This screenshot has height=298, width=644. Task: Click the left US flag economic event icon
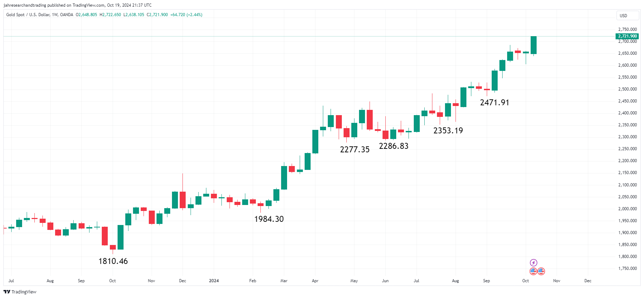(x=533, y=271)
